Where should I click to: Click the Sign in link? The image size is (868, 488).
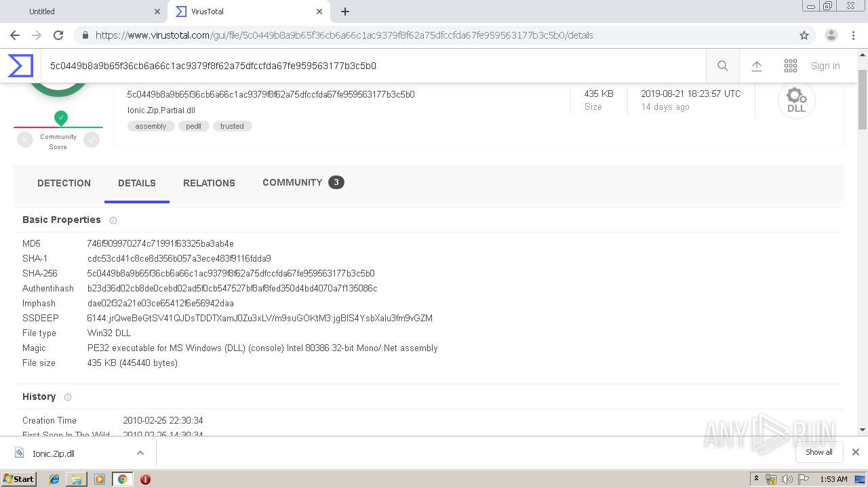(825, 66)
